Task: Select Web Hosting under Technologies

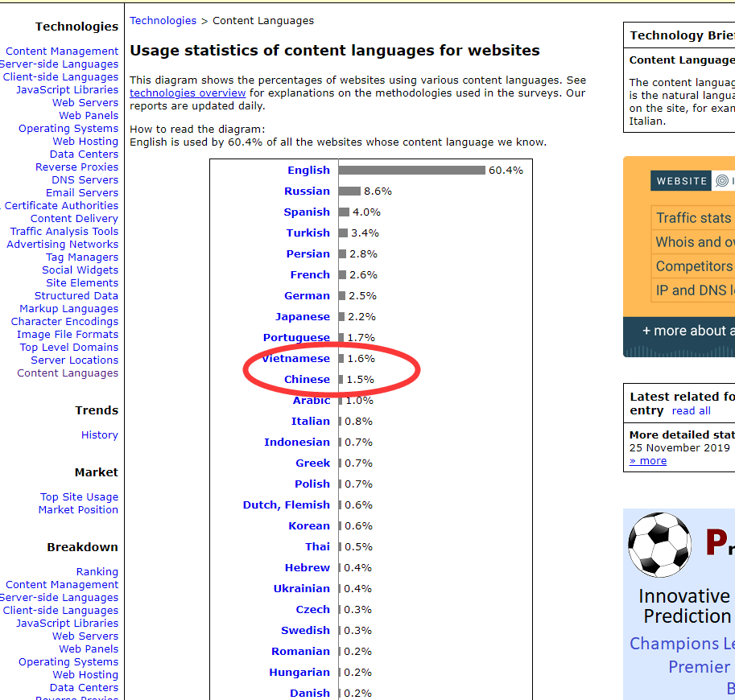Action: [85, 142]
